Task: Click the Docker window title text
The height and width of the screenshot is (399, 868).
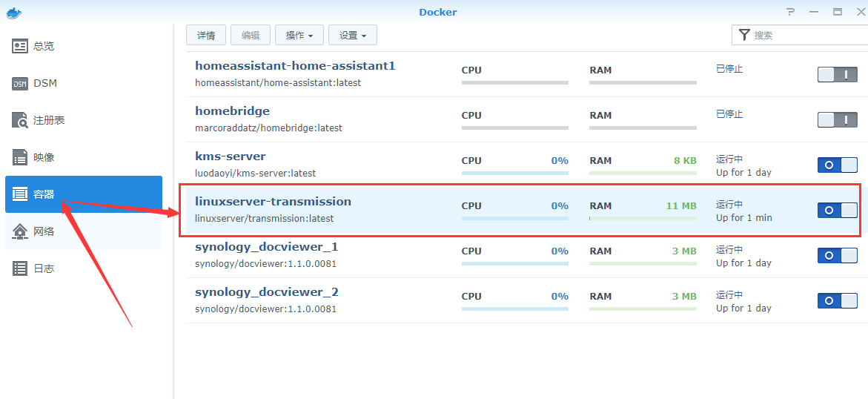Action: tap(438, 12)
